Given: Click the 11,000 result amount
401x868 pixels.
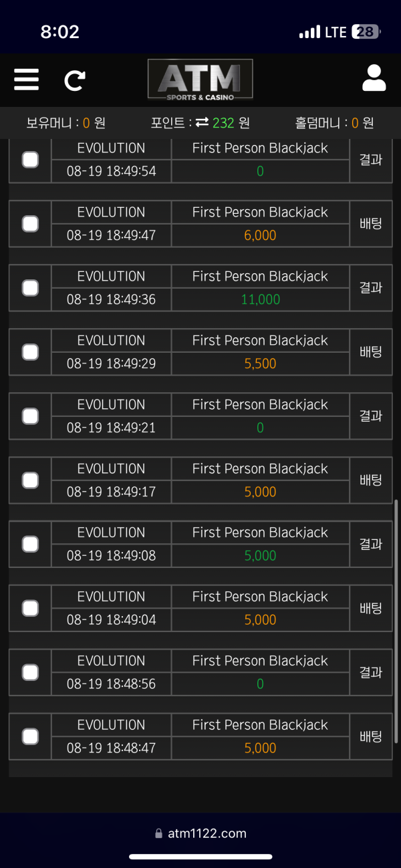Looking at the screenshot, I should tap(260, 299).
